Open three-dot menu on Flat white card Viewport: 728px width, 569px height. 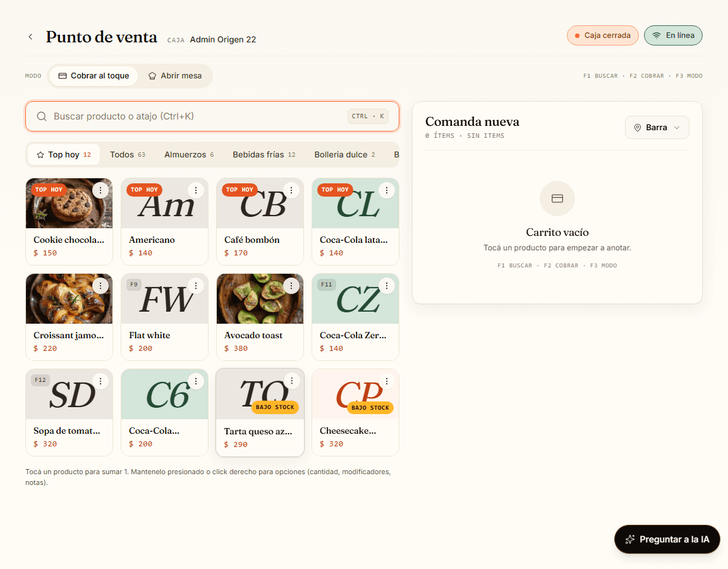point(196,286)
